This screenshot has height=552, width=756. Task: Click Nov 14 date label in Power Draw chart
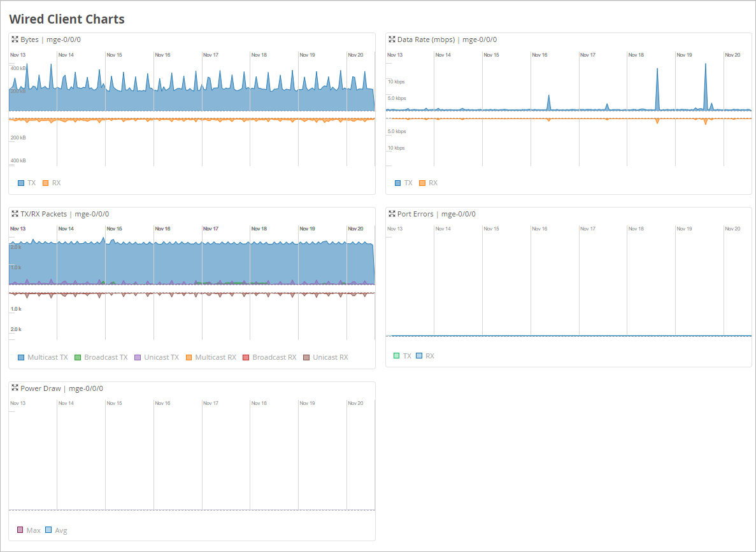[x=66, y=404]
